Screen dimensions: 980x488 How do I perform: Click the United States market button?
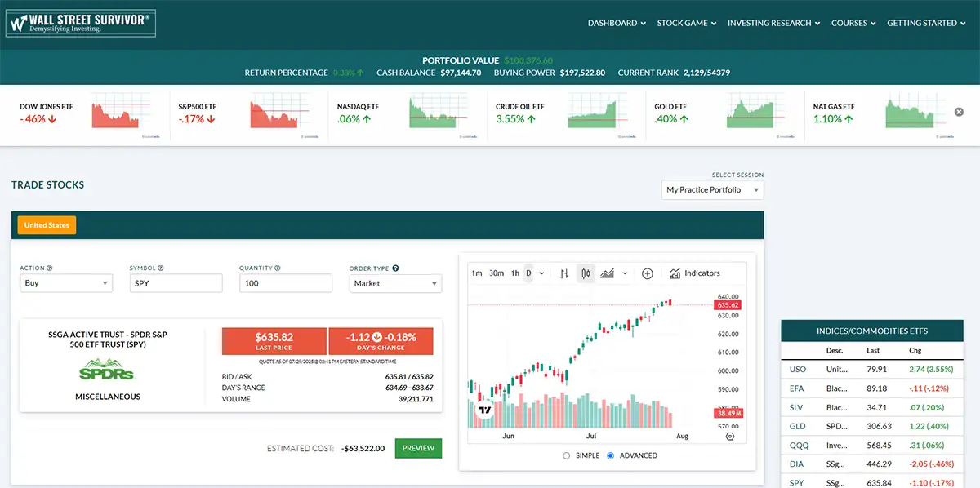[47, 225]
